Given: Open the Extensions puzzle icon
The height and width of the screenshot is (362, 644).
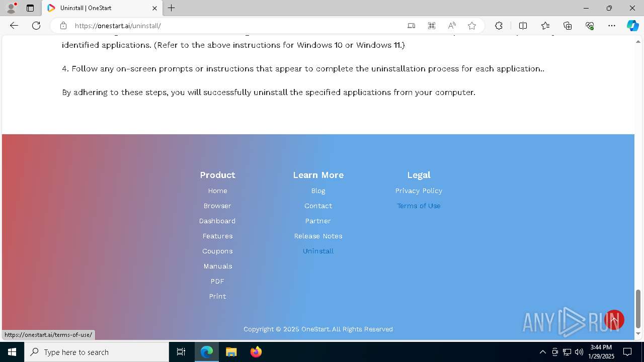Looking at the screenshot, I should (x=499, y=26).
